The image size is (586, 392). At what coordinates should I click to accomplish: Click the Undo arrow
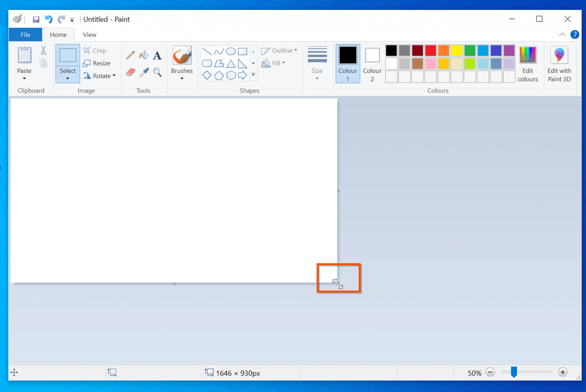click(x=48, y=19)
